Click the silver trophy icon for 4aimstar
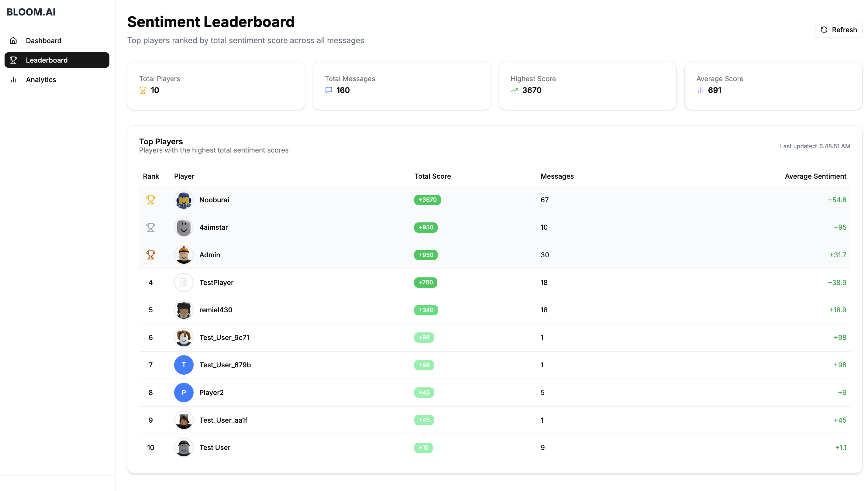Viewport: 868px width, 491px height. [x=150, y=227]
